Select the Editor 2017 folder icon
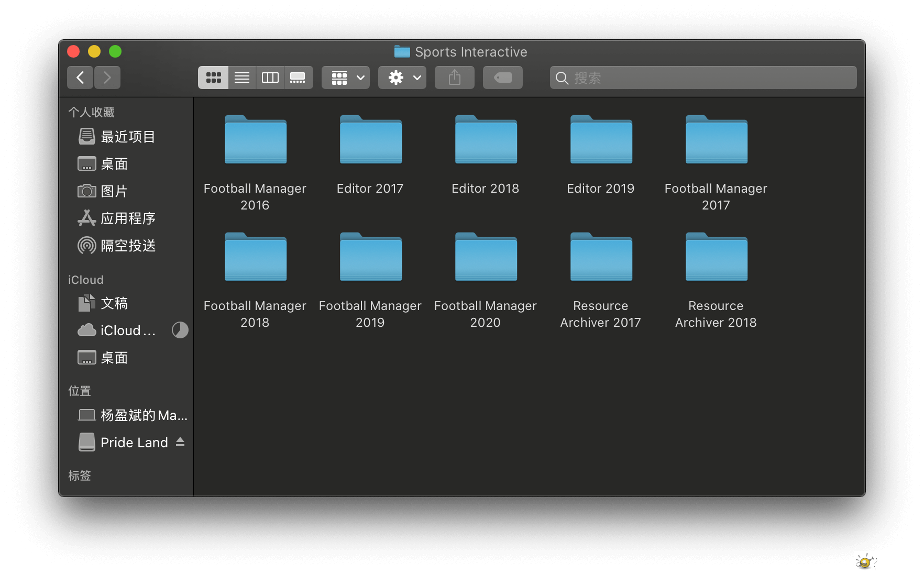The width and height of the screenshot is (924, 574). point(371,139)
